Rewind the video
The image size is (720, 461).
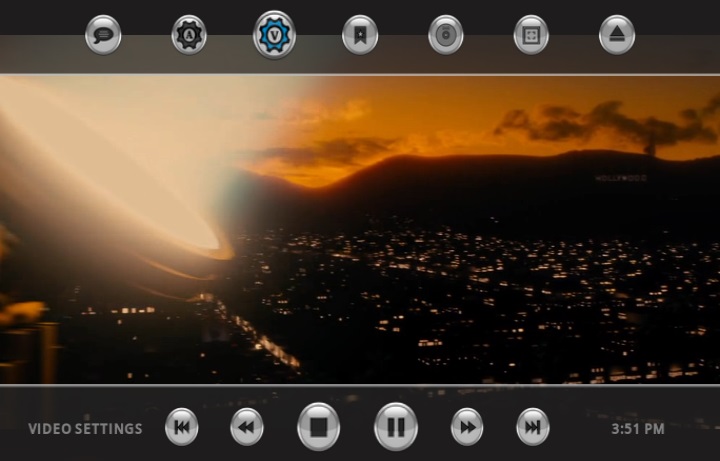(247, 427)
